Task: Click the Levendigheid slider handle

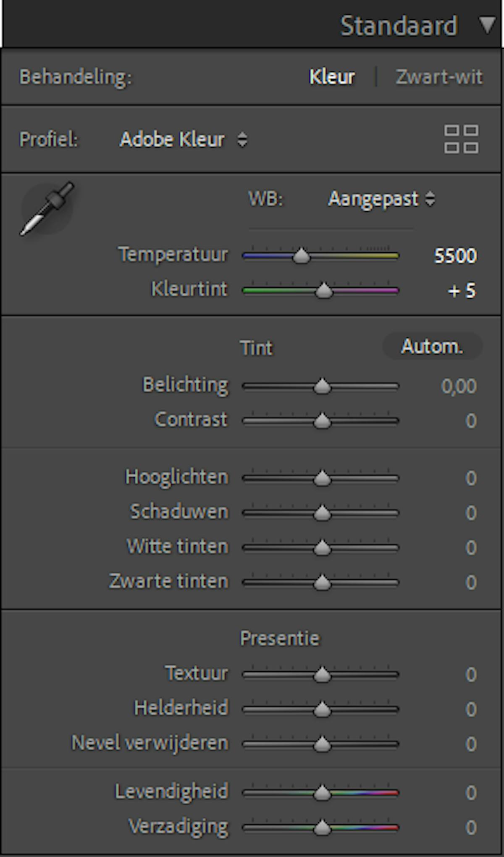Action: click(x=322, y=793)
